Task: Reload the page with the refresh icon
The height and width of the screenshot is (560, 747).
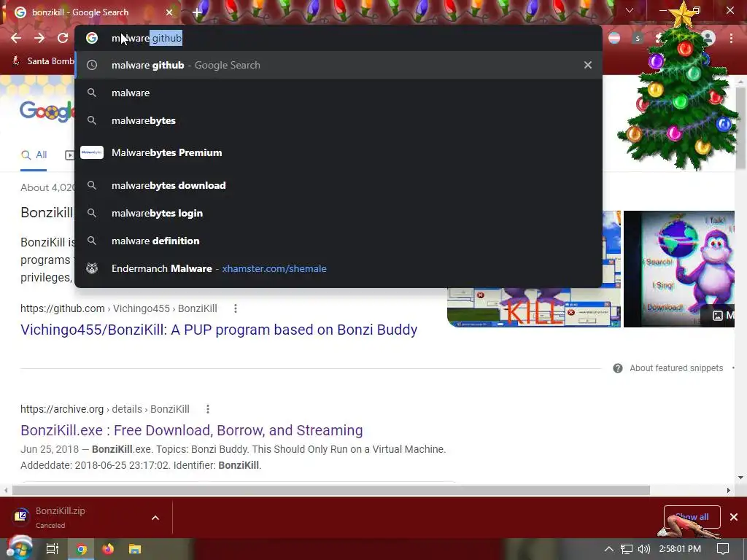Action: coord(63,38)
